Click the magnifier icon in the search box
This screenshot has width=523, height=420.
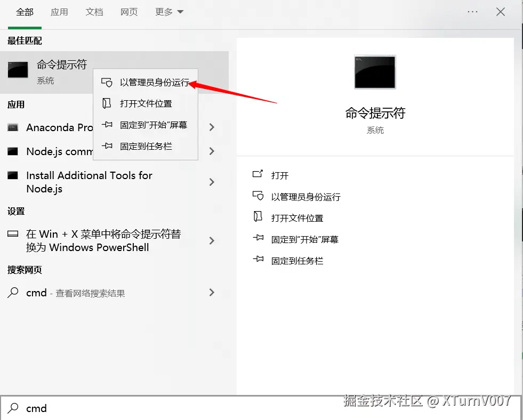point(12,408)
